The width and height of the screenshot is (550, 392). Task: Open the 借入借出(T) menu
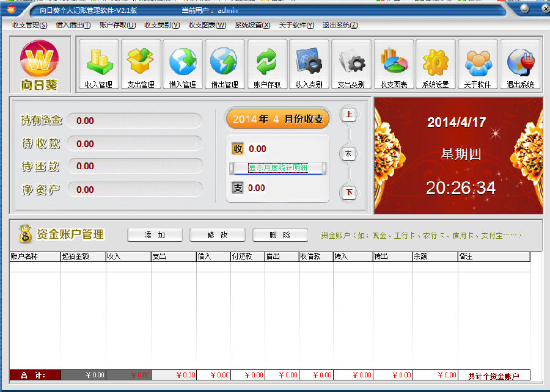73,25
